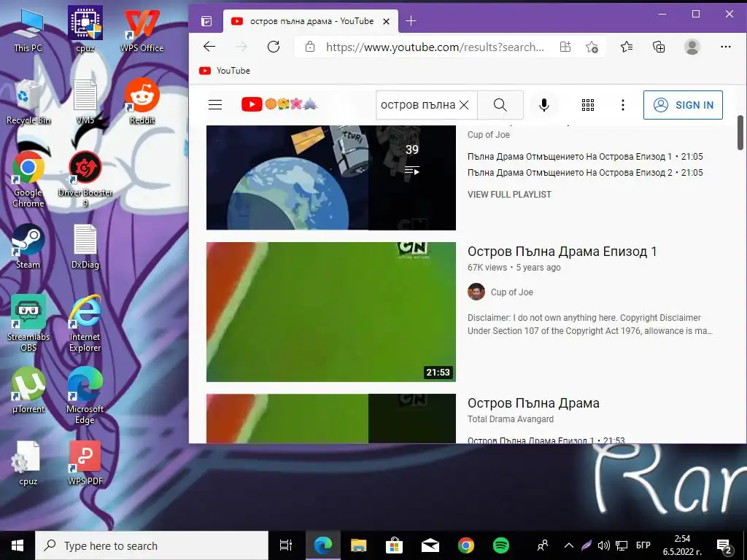Open the cpuz config file icon
Screen dimensions: 747x560
pos(28,463)
